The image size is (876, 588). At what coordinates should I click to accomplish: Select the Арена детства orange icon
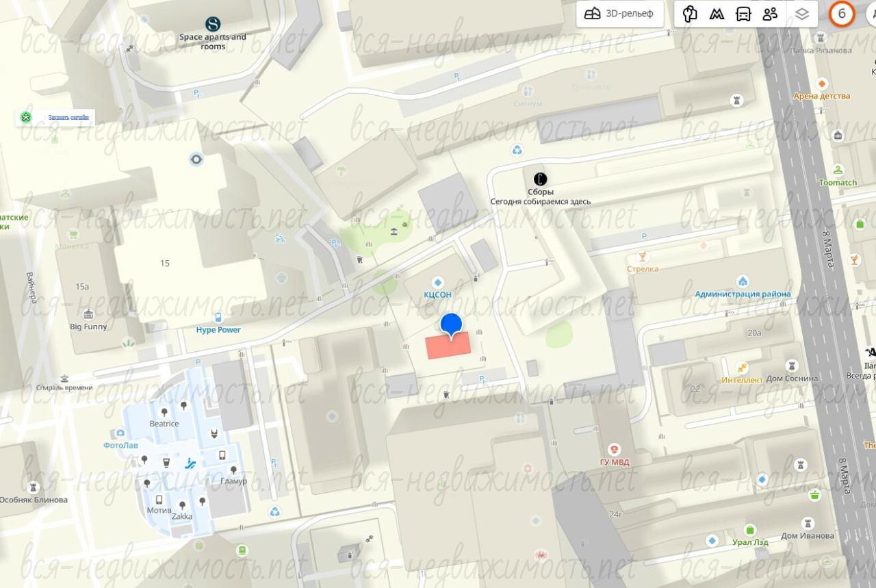(821, 84)
